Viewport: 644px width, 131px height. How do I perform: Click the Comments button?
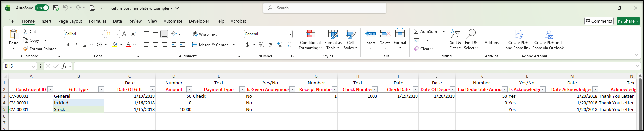coord(599,21)
